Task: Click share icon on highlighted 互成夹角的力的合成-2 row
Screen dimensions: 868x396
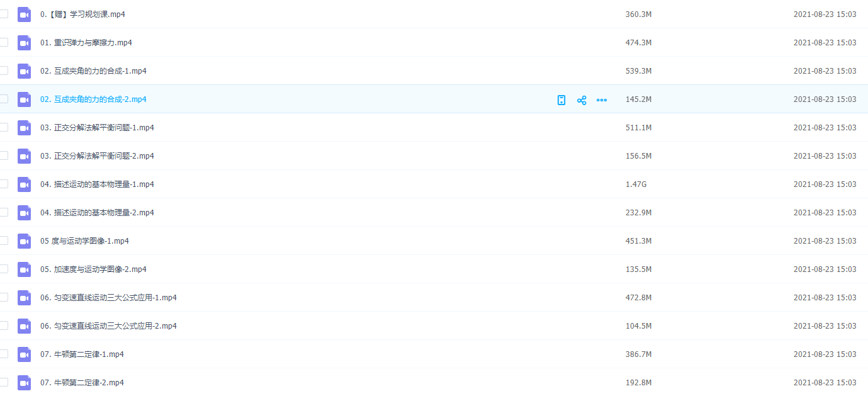Action: coord(582,100)
